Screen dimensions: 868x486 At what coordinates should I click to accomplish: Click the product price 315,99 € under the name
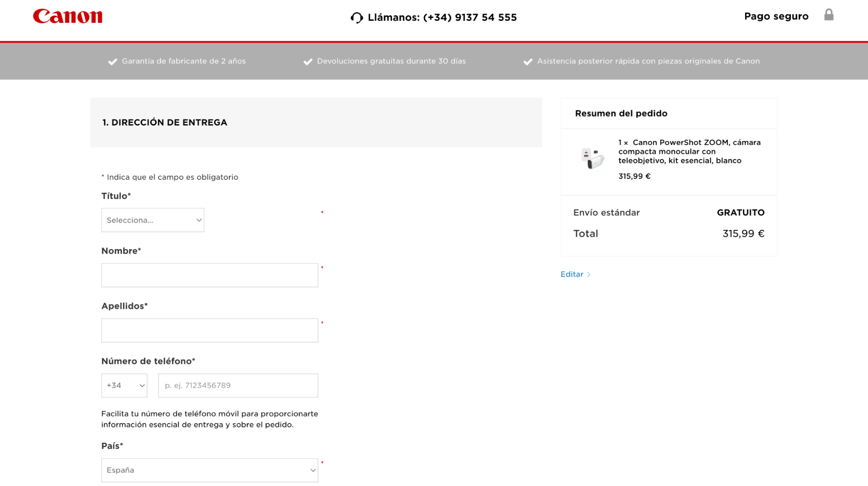[634, 176]
